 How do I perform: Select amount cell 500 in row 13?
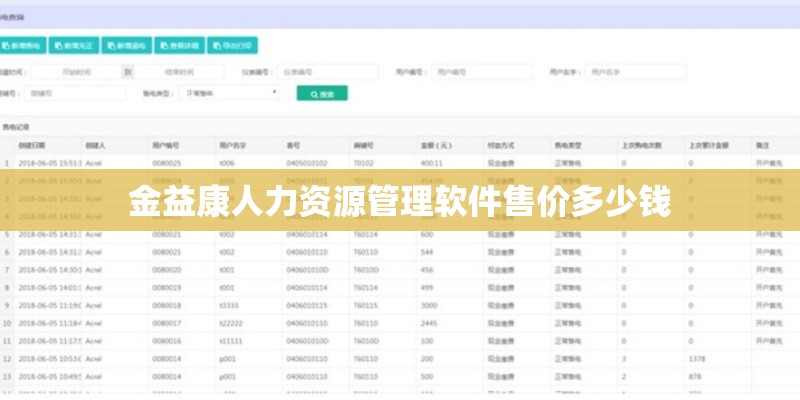pyautogui.click(x=427, y=377)
